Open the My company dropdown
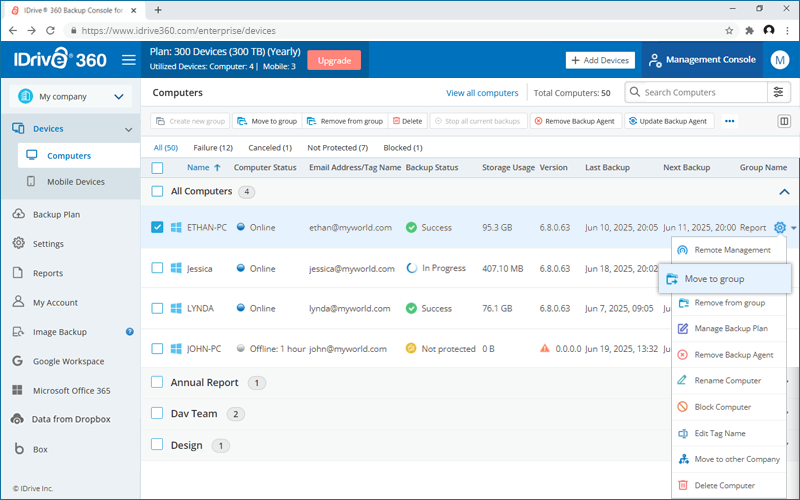Image resolution: width=800 pixels, height=500 pixels. click(70, 96)
